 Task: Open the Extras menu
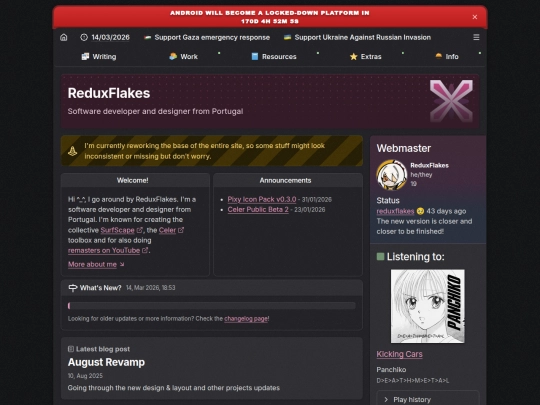point(366,56)
